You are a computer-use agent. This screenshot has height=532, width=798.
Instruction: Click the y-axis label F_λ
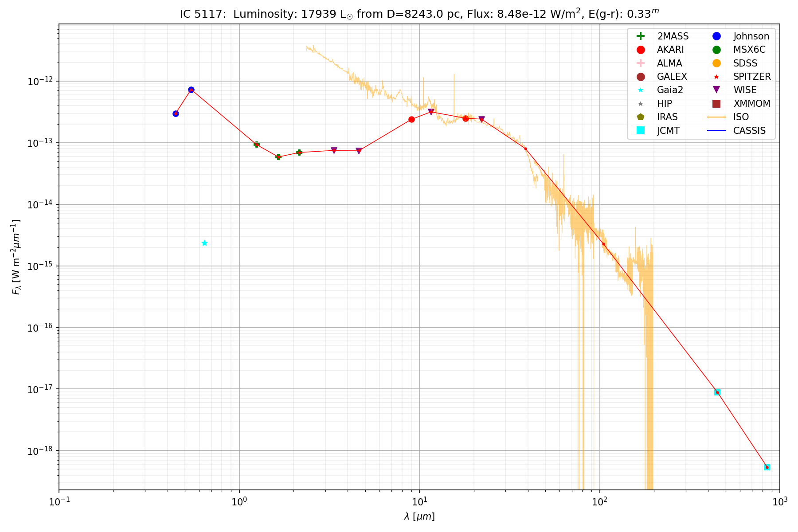click(16, 257)
